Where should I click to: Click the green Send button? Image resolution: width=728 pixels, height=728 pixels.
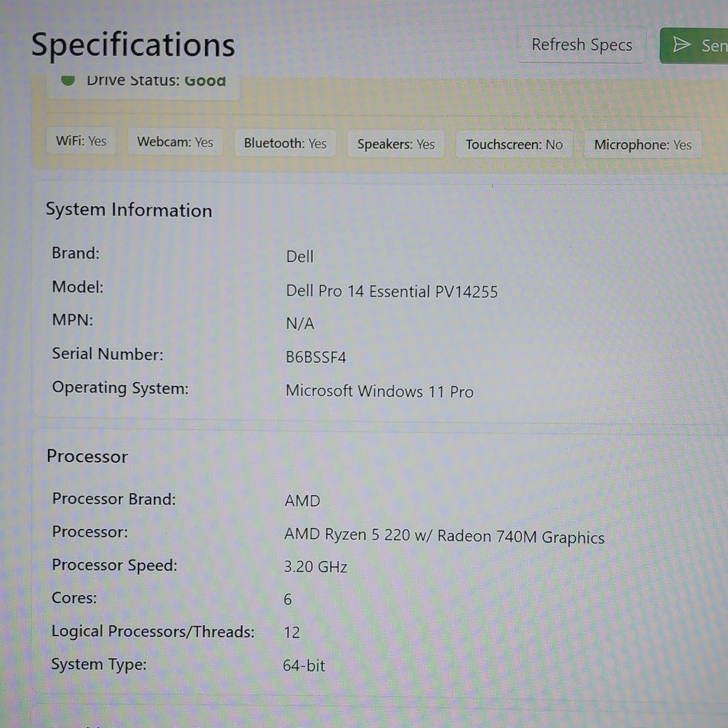point(694,45)
